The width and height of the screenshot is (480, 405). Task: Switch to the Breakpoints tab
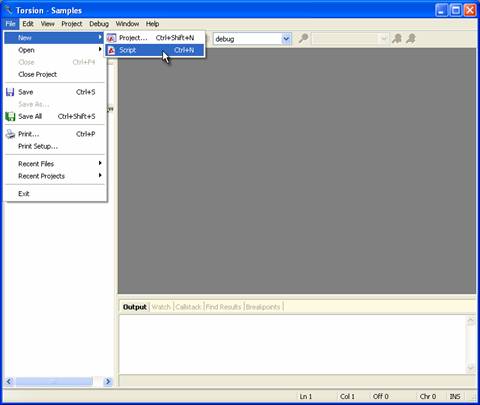pyautogui.click(x=263, y=307)
